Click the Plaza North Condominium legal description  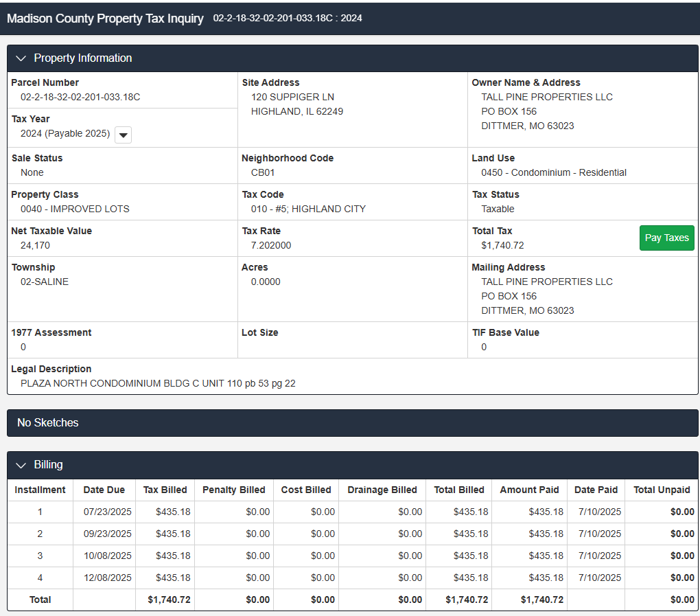coord(158,383)
